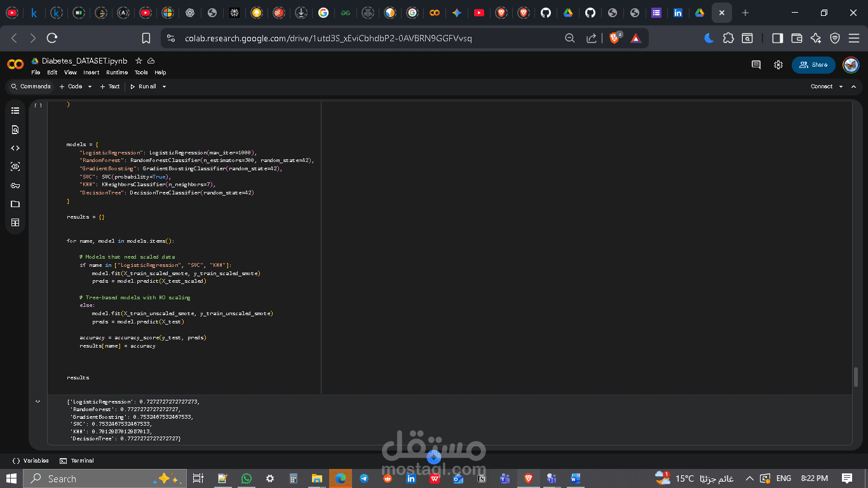Click the Windows Start button
This screenshot has height=488, width=868.
11,478
